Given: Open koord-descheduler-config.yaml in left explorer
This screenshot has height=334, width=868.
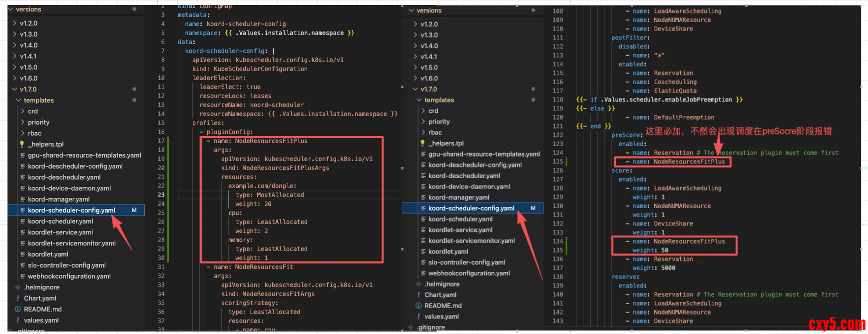Looking at the screenshot, I should point(75,166).
